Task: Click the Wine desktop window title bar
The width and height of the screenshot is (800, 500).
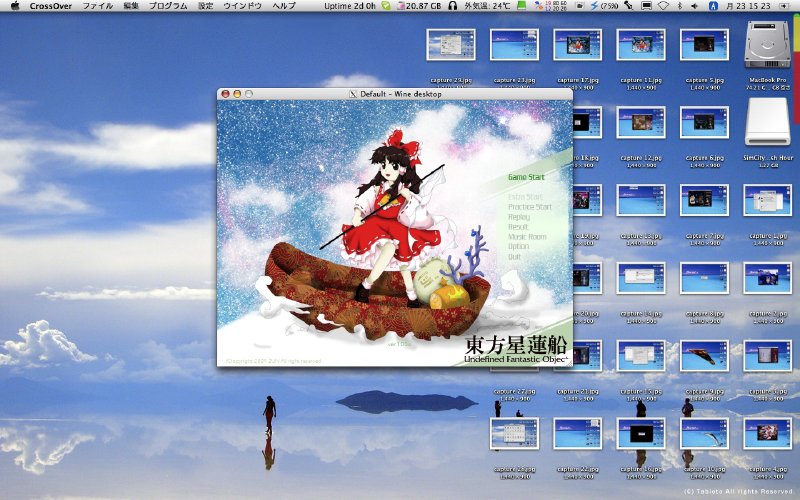Action: tap(394, 94)
